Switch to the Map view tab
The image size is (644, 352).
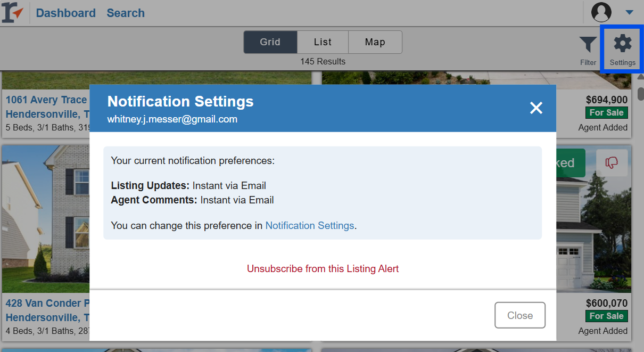(x=375, y=42)
